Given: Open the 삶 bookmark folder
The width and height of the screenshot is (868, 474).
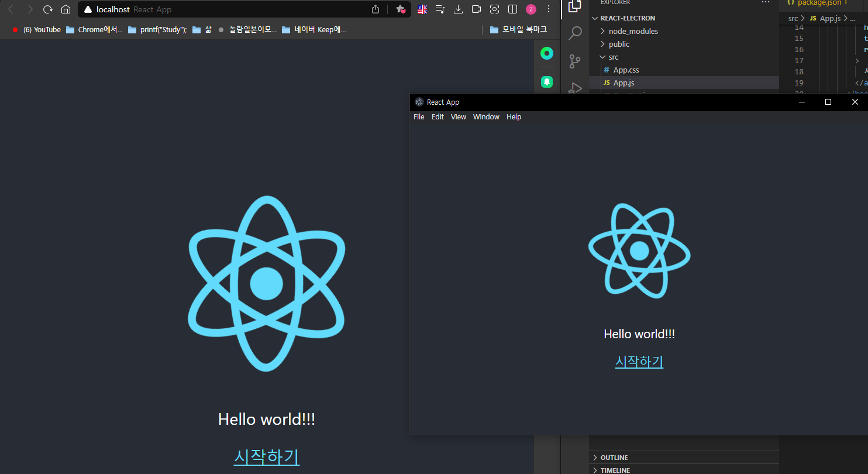Looking at the screenshot, I should 202,30.
